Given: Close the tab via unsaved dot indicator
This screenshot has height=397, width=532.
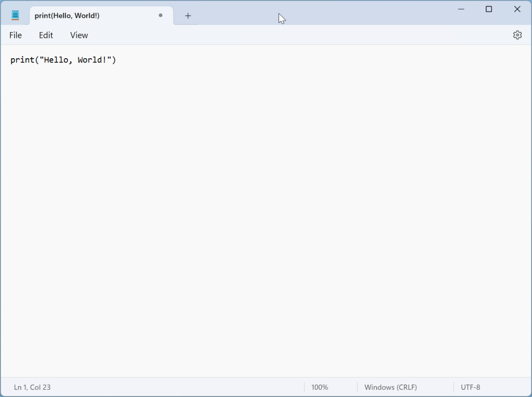Looking at the screenshot, I should pyautogui.click(x=161, y=15).
